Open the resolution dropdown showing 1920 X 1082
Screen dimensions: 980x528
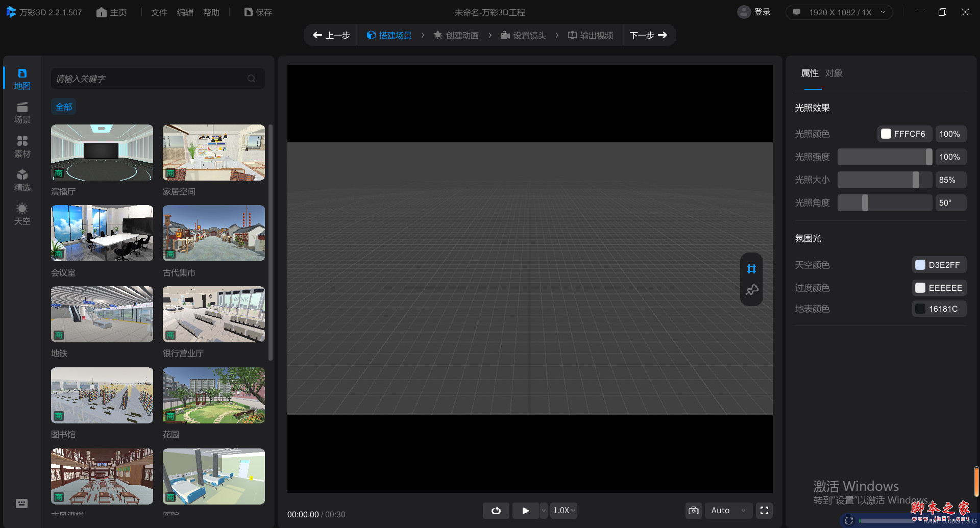tap(839, 12)
